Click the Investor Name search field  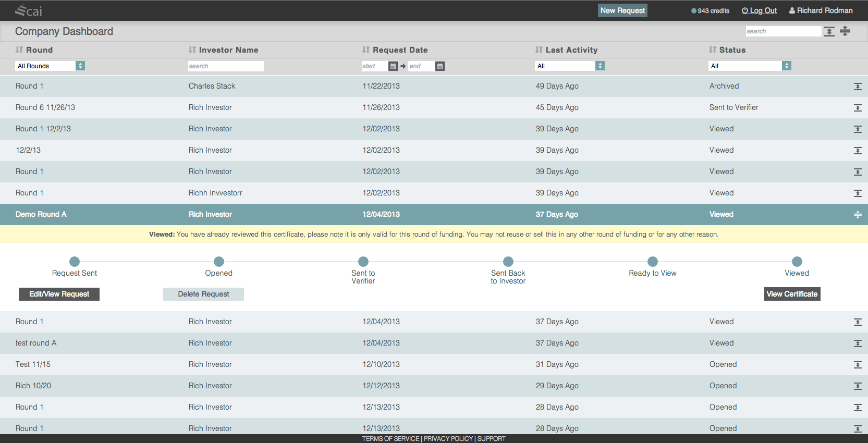(226, 66)
